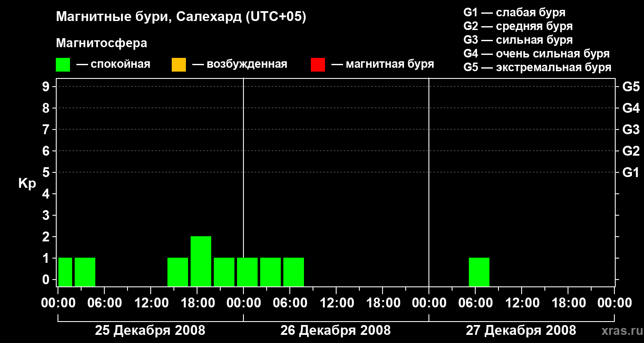Click the 'G2 — средняя буря' legend line
Image resolution: width=644 pixels, height=343 pixels.
point(518,26)
